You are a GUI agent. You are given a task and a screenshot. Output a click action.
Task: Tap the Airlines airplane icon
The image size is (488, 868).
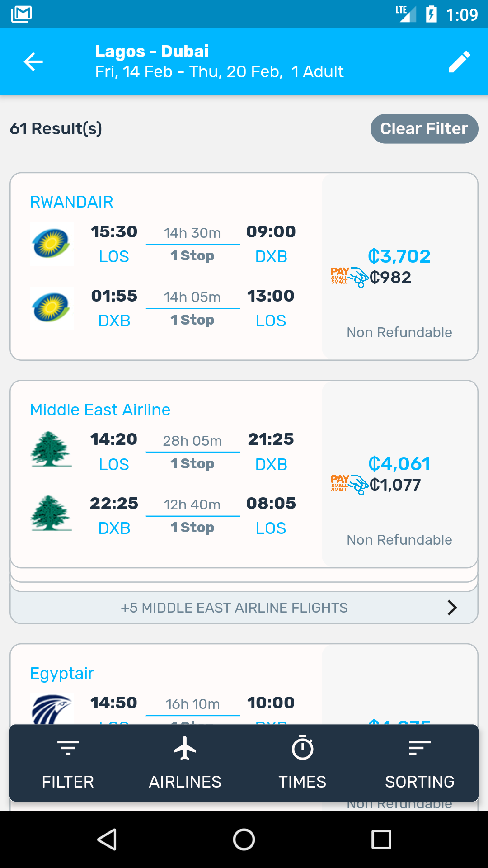(x=185, y=748)
